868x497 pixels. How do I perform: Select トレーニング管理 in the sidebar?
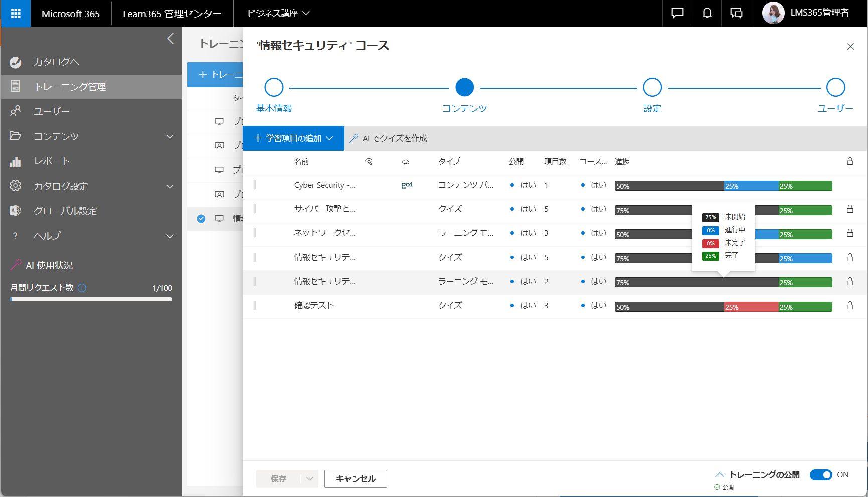pyautogui.click(x=91, y=87)
